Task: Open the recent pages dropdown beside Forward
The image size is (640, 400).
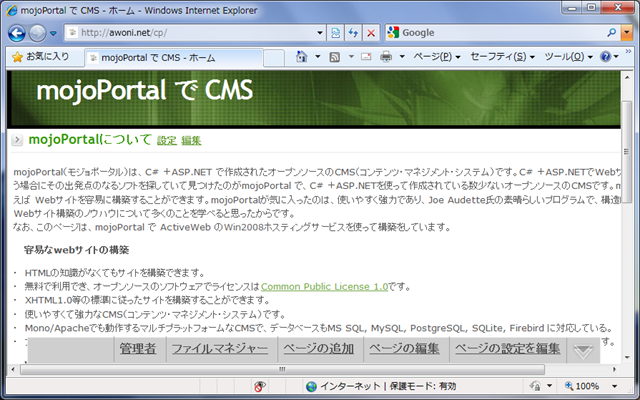Action: [53, 33]
